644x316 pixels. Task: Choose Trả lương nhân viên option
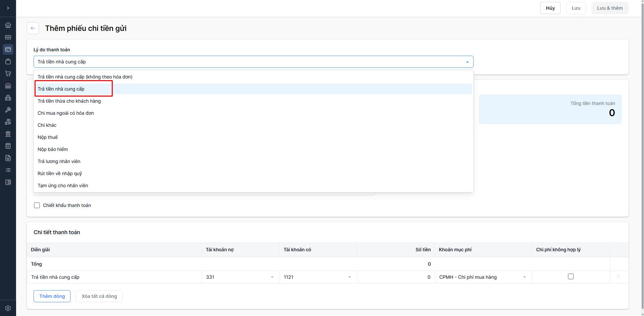point(59,161)
